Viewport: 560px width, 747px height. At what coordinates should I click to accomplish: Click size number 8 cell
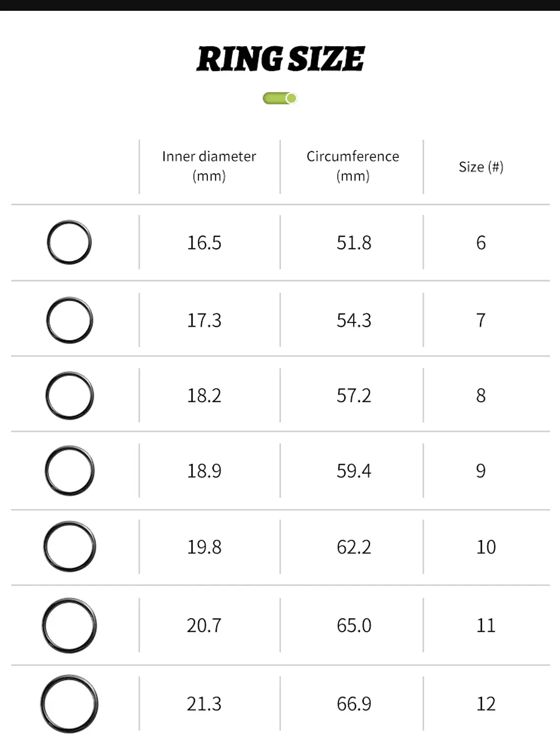[481, 396]
